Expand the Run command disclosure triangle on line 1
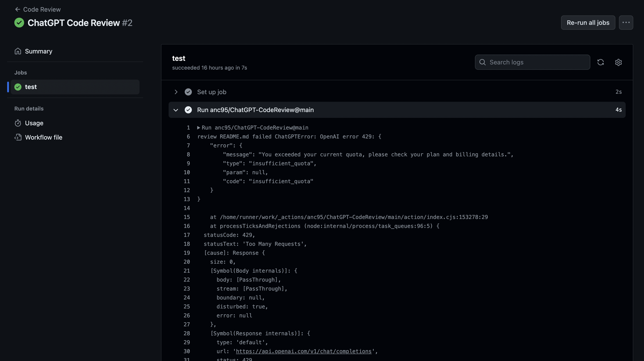 coord(199,128)
